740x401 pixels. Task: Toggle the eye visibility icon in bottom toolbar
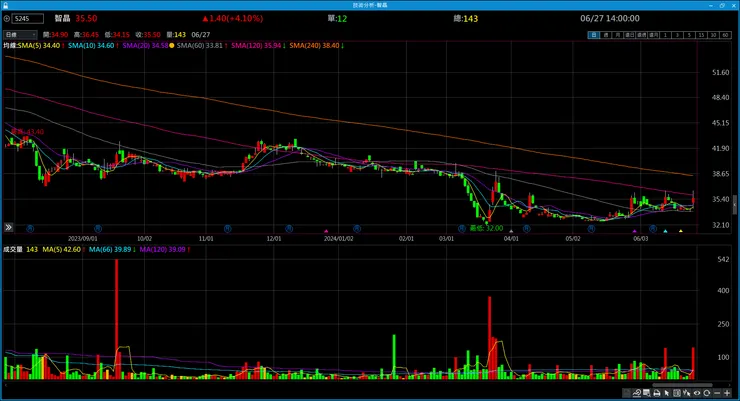tap(697, 393)
